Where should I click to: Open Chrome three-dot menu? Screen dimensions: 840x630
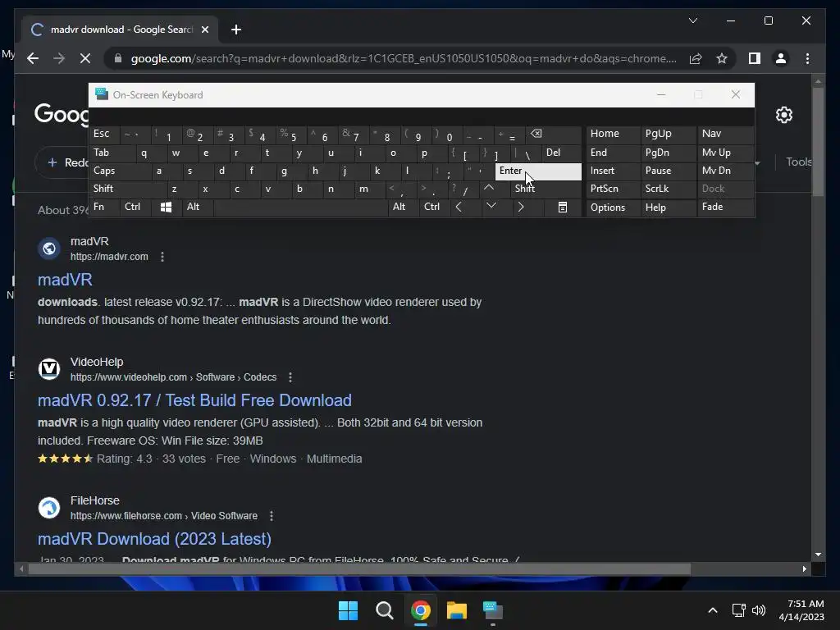pos(807,58)
